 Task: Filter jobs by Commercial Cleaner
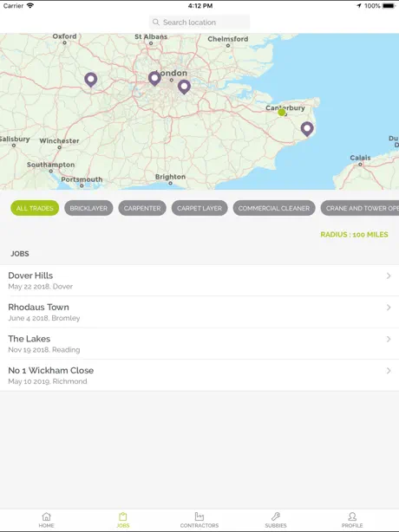point(274,208)
